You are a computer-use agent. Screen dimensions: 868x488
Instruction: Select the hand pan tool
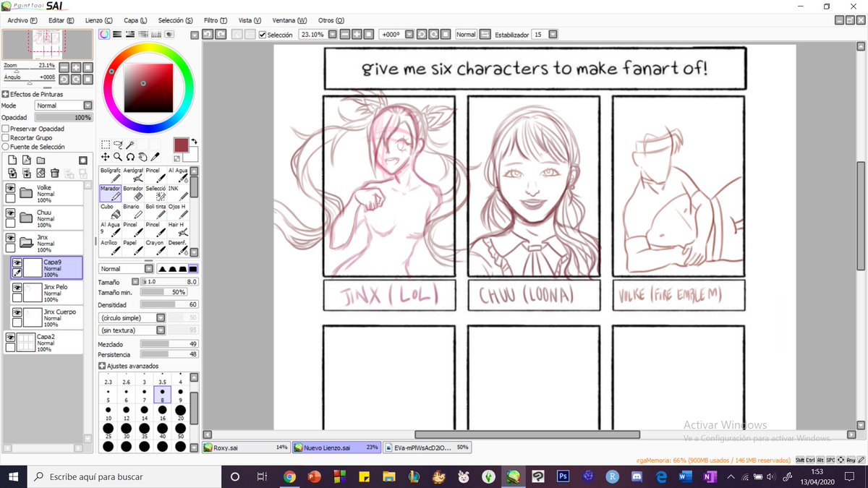(142, 156)
